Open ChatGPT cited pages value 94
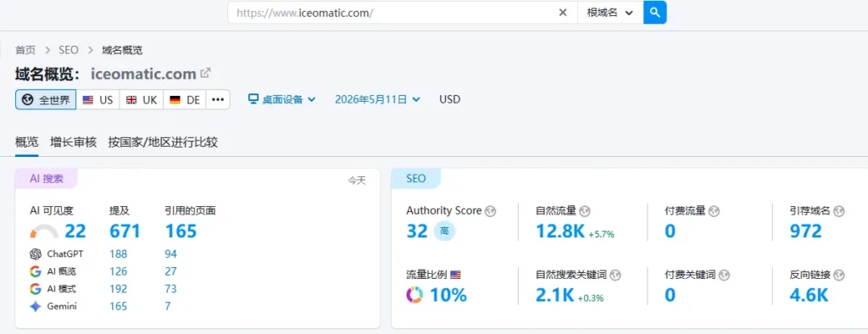The width and height of the screenshot is (868, 334). pos(171,254)
